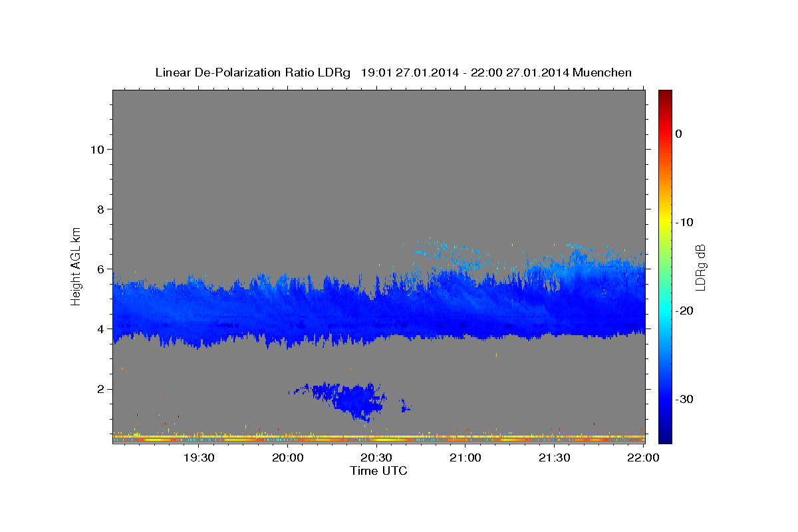Click the 'Time UTC' axis label
798x532 pixels.
click(378, 471)
